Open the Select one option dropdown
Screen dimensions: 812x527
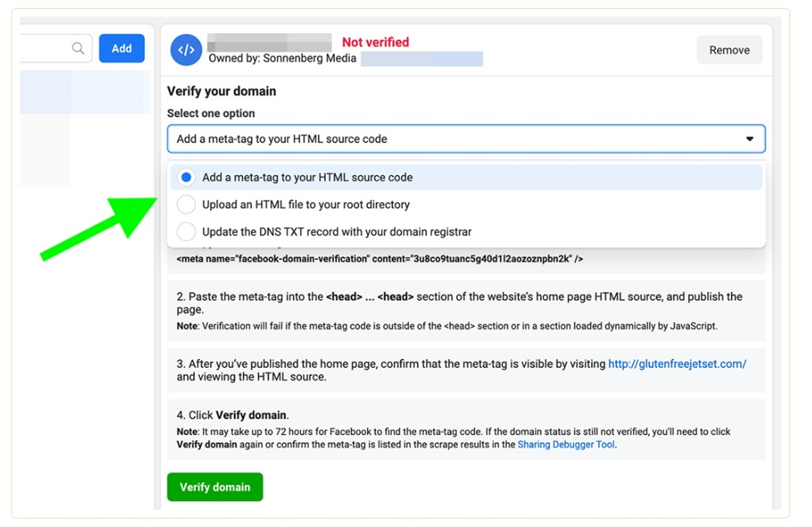click(466, 139)
